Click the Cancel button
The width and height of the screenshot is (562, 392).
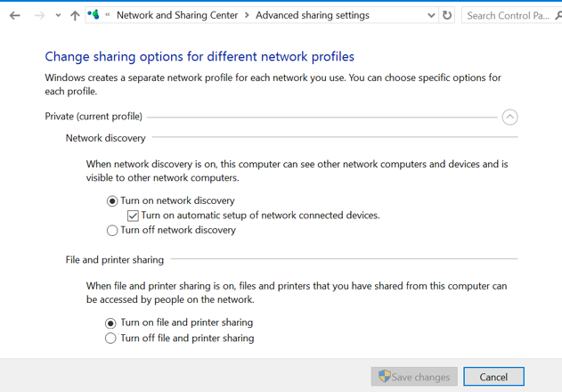(x=493, y=377)
